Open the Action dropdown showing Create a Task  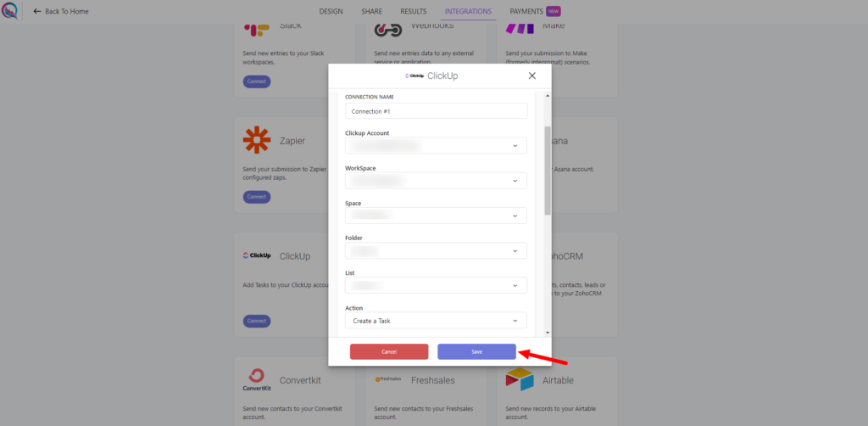437,320
